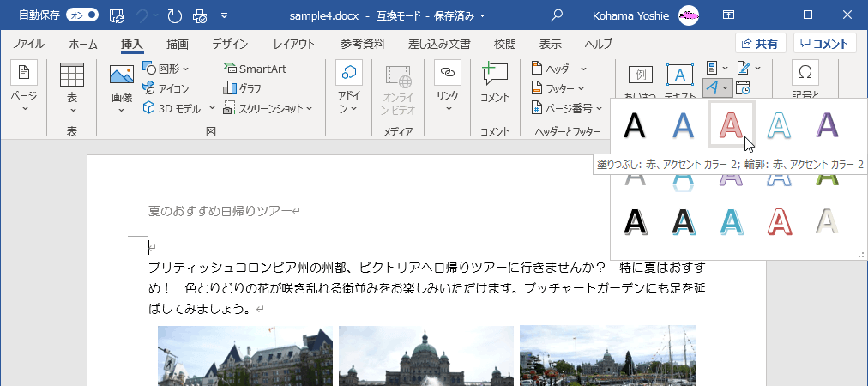Switch to the デザイン tab

coord(230,44)
